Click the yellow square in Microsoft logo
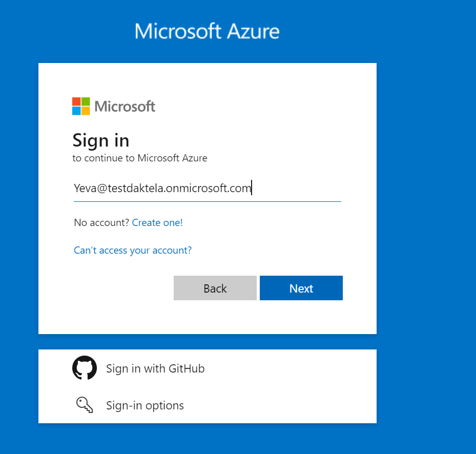The height and width of the screenshot is (454, 476). [x=86, y=111]
